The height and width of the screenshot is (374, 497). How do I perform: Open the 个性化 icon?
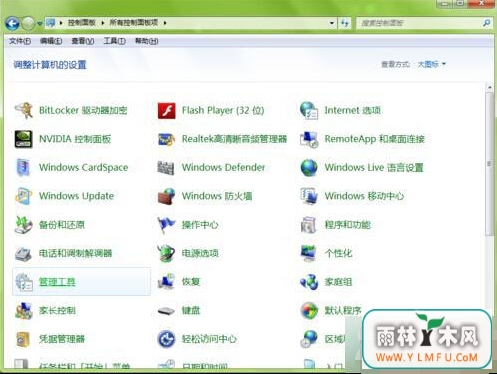pyautogui.click(x=309, y=253)
